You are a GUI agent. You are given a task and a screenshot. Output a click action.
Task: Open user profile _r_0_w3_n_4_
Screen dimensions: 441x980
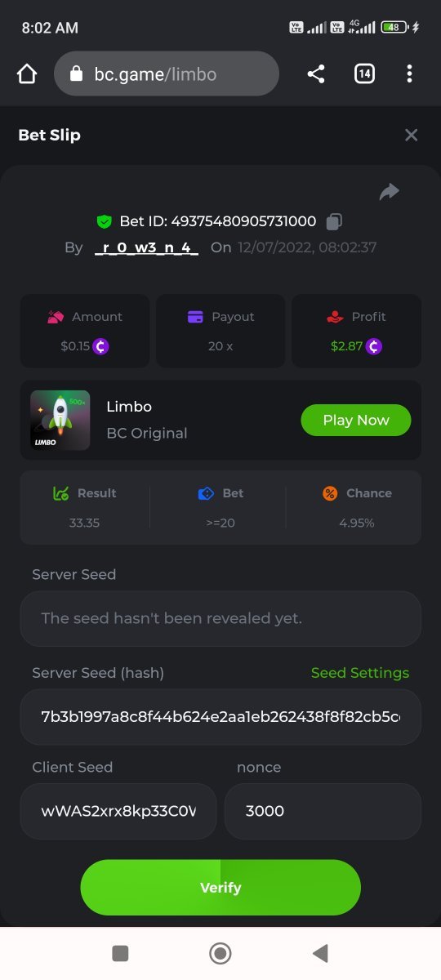pyautogui.click(x=146, y=247)
